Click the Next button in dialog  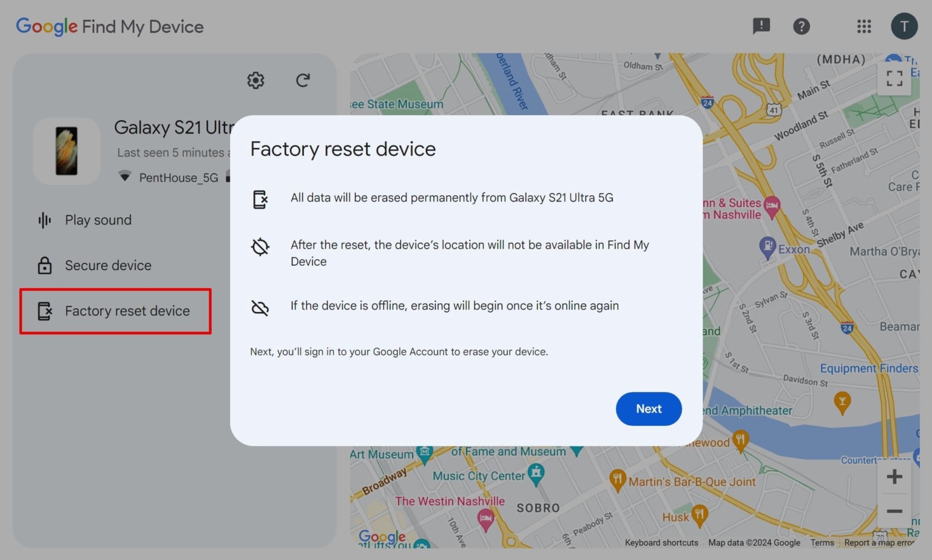click(x=649, y=408)
